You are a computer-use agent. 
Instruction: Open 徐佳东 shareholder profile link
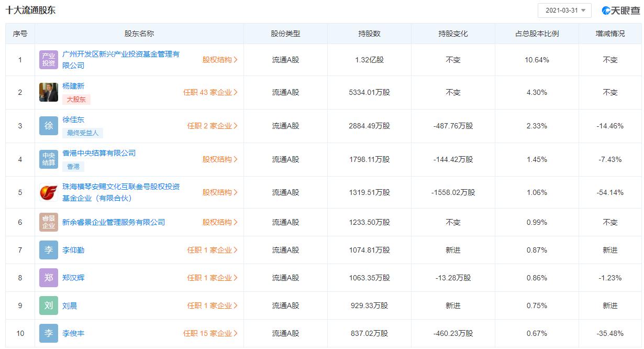73,119
